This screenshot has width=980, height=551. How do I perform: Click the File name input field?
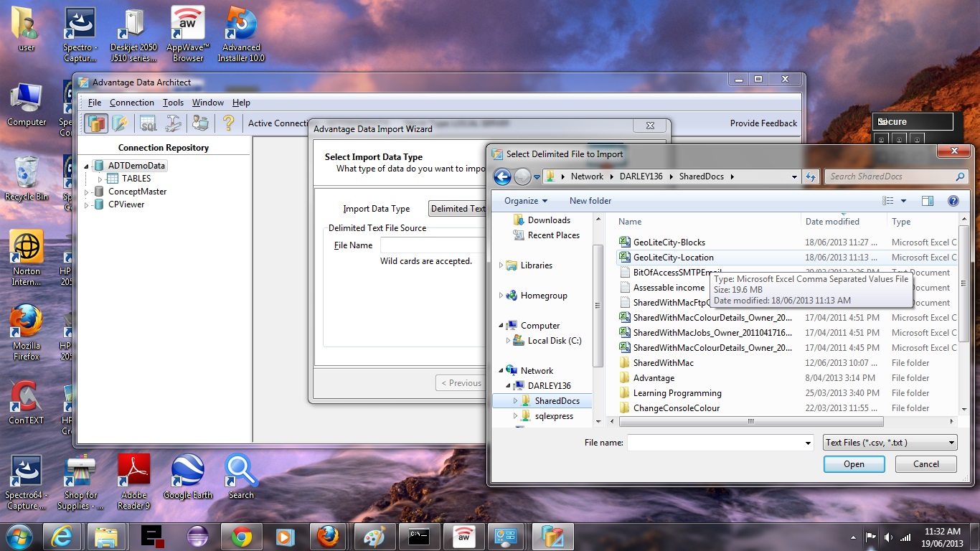click(715, 443)
